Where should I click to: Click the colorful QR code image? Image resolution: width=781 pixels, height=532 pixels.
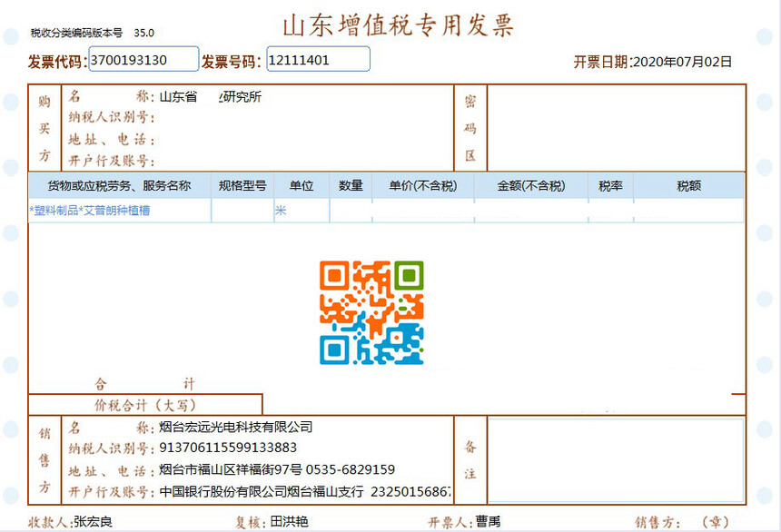pos(371,312)
